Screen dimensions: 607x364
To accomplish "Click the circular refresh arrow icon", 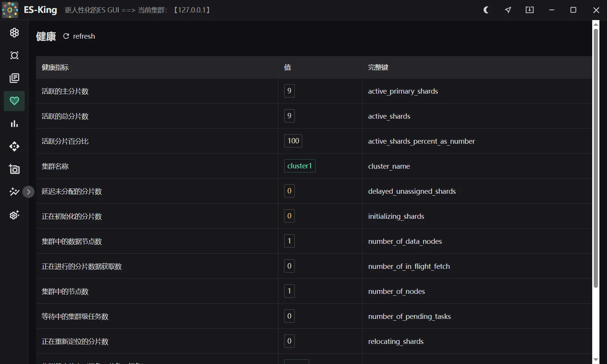I will coord(66,36).
